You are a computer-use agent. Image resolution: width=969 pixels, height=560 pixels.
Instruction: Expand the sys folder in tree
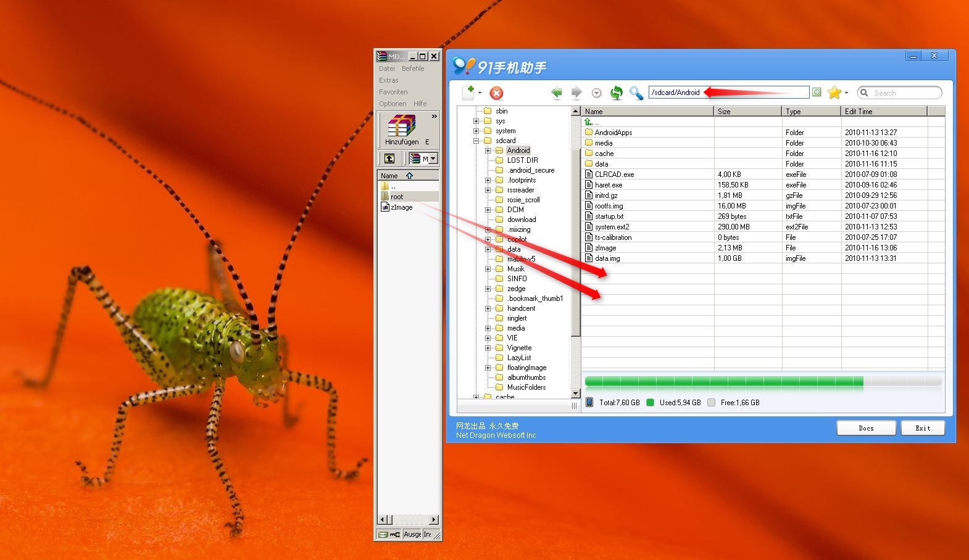coord(476,121)
